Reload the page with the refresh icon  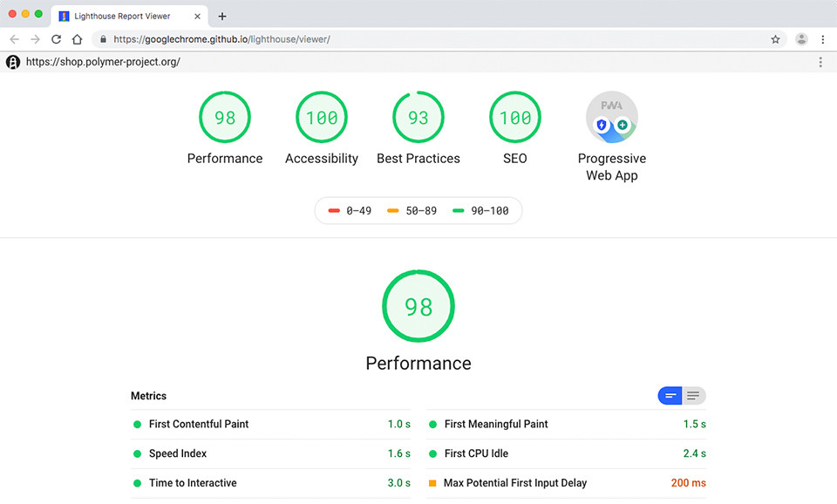(x=57, y=39)
